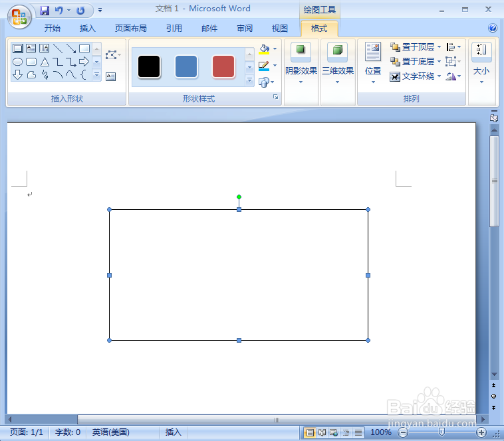Click the Undo icon
This screenshot has width=504, height=441.
[x=59, y=11]
